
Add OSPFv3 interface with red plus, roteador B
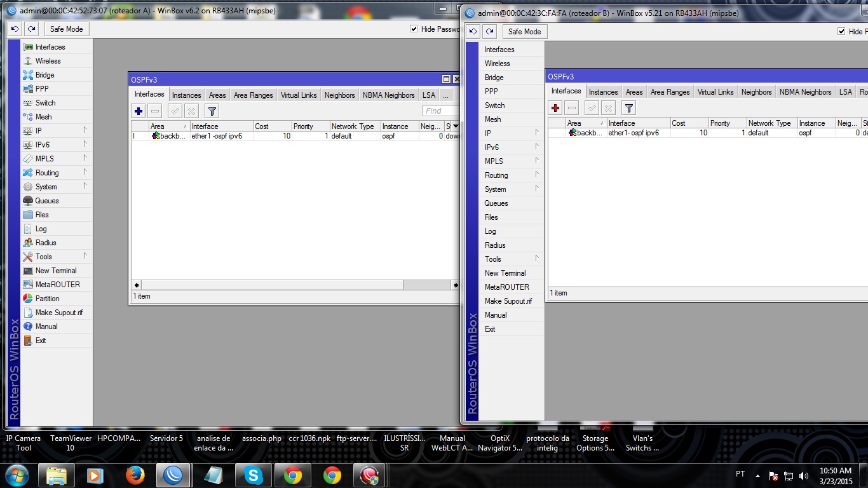click(x=555, y=108)
